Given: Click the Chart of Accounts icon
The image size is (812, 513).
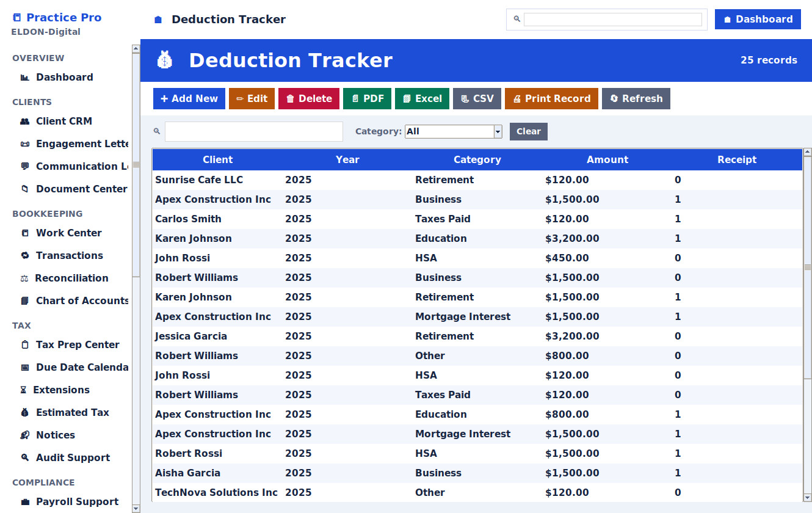Looking at the screenshot, I should point(25,301).
